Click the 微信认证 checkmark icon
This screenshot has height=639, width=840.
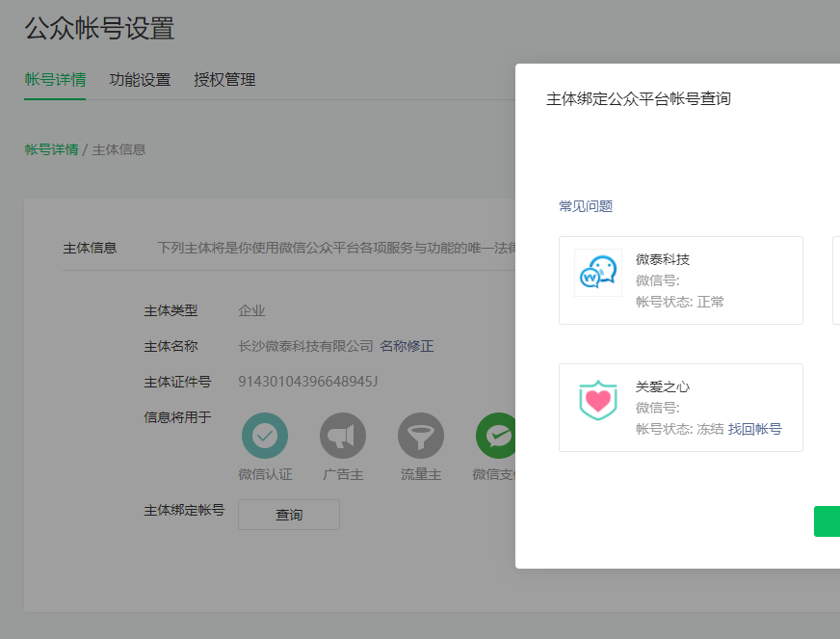click(x=265, y=436)
